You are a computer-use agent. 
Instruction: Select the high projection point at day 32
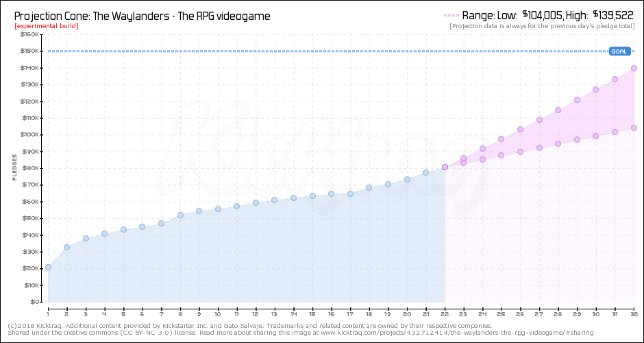point(634,69)
